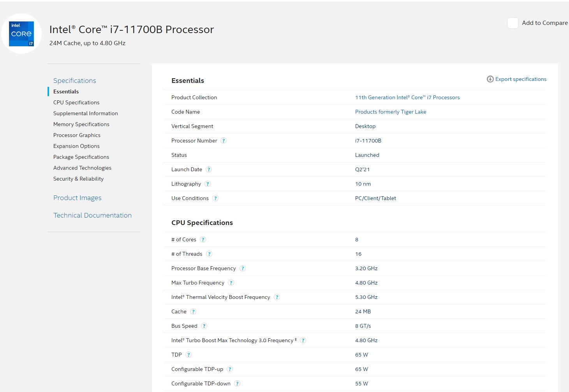Check the Add to Compare checkbox
Viewport: 569px width, 392px height.
513,23
